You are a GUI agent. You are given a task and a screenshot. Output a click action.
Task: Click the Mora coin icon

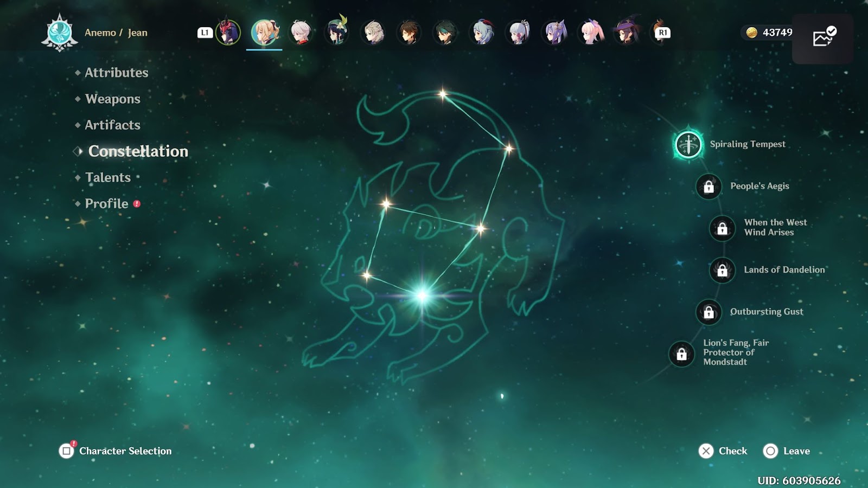[x=751, y=33]
